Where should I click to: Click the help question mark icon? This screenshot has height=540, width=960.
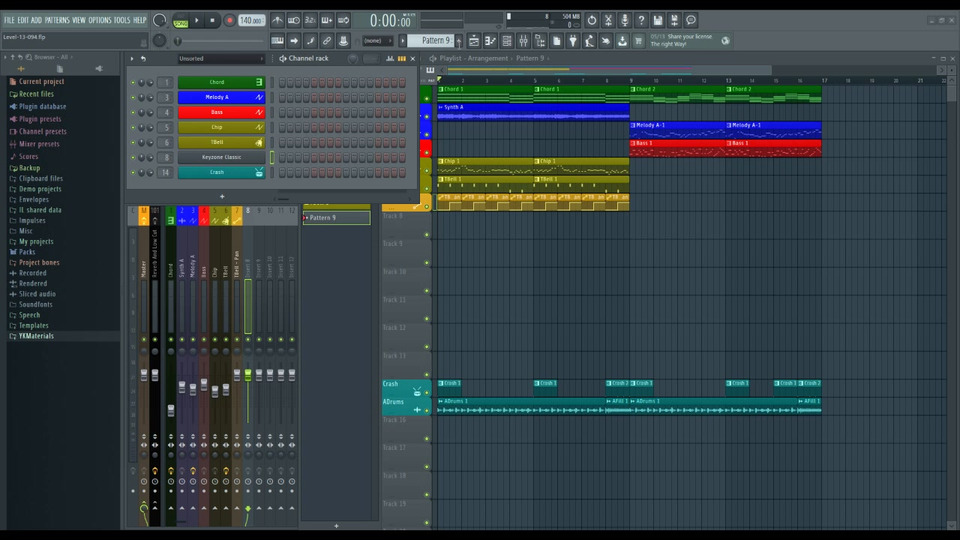coord(641,20)
